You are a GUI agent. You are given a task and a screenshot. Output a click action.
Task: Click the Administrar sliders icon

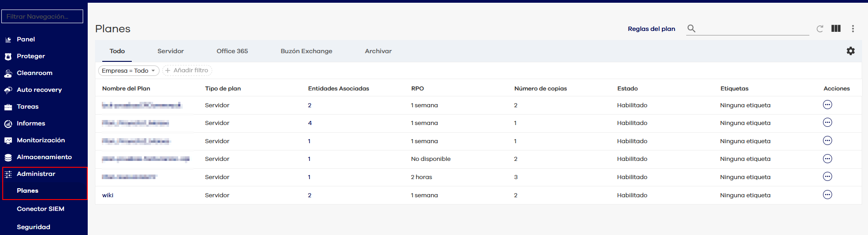point(8,174)
